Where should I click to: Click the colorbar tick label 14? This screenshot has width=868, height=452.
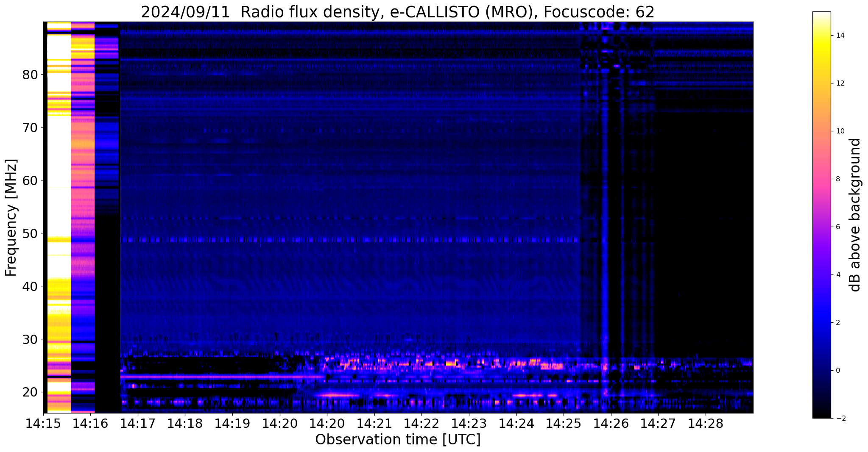[840, 36]
